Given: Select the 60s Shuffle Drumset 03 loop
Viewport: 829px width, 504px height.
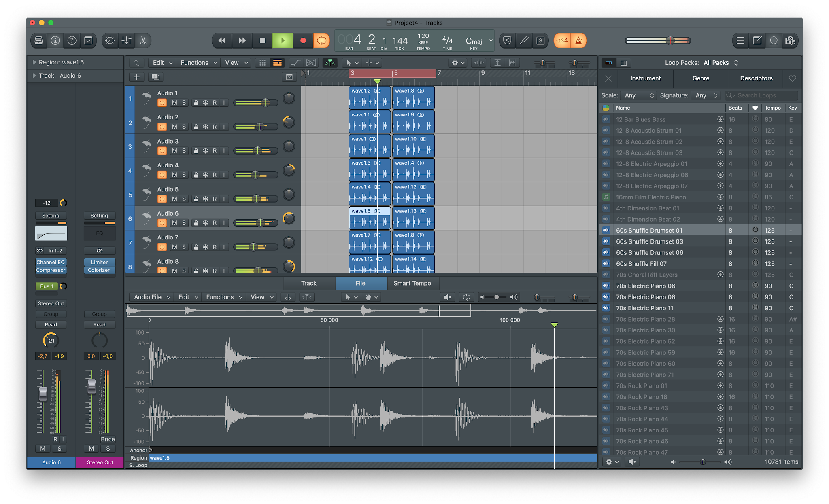Looking at the screenshot, I should (x=649, y=241).
